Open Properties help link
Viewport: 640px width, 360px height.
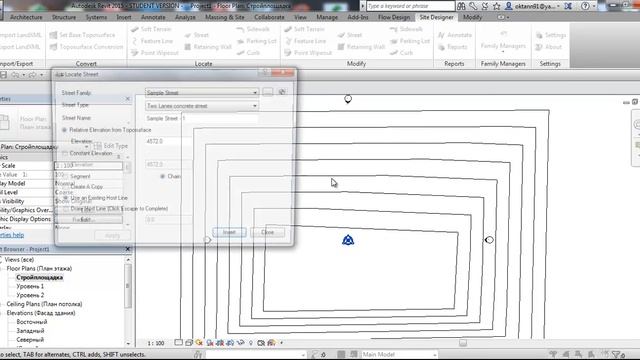pyautogui.click(x=12, y=235)
